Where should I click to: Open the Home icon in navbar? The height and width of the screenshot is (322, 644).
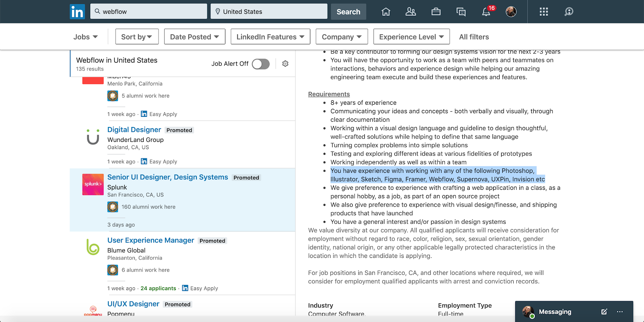click(x=386, y=12)
